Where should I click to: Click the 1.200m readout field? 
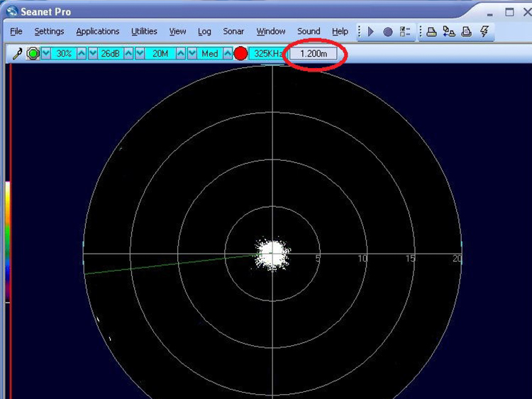pos(314,54)
